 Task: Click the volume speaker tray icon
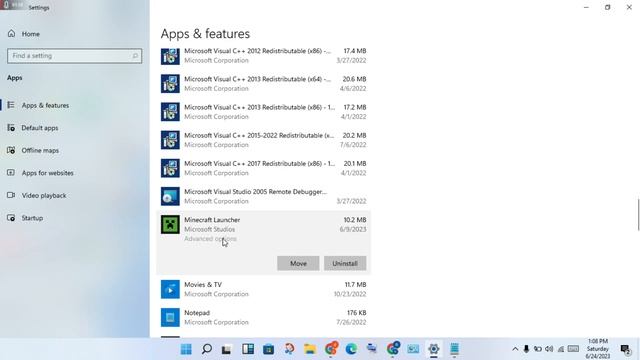coord(549,349)
